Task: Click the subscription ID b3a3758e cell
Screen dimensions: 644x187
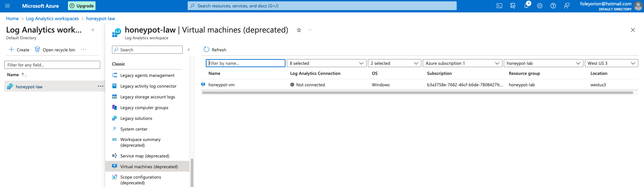Action: 465,85
